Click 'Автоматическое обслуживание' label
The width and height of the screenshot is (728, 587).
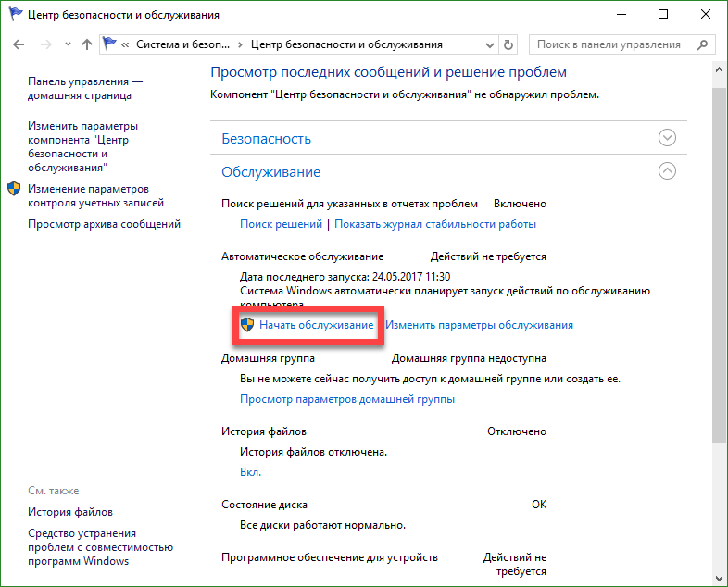coord(302,256)
